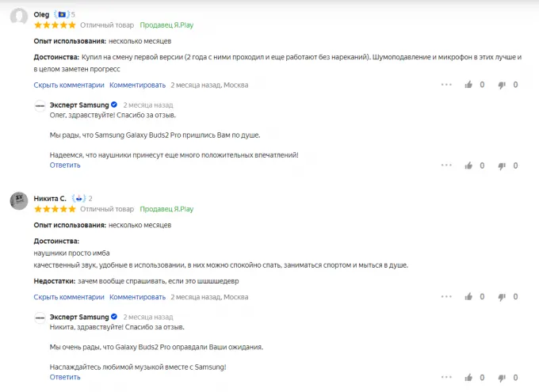
Task: Click Комментировать under Никита's review
Action: (x=137, y=298)
